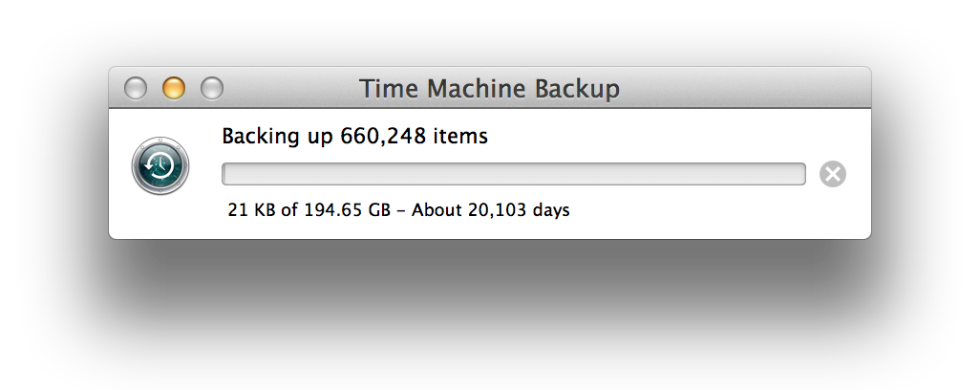The width and height of the screenshot is (980, 390).
Task: Cancel the backup with the gray X
Action: (833, 174)
